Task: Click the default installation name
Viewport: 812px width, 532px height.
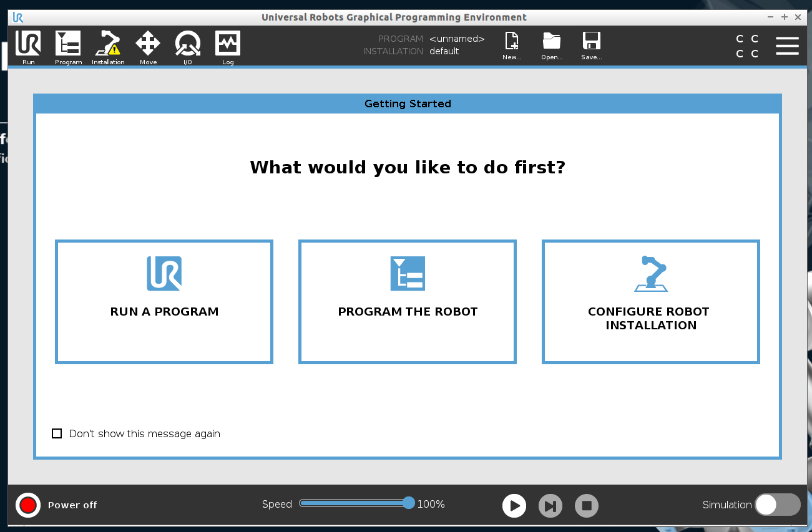Action: tap(444, 51)
